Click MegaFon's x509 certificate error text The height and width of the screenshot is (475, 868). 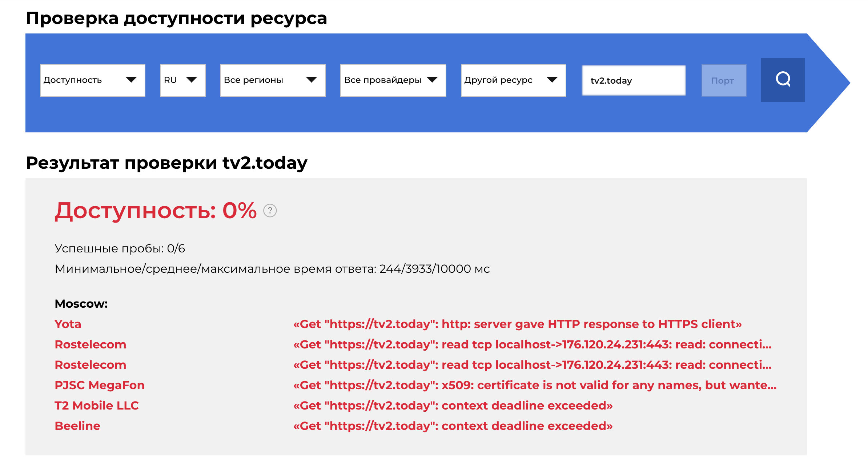[x=535, y=385]
